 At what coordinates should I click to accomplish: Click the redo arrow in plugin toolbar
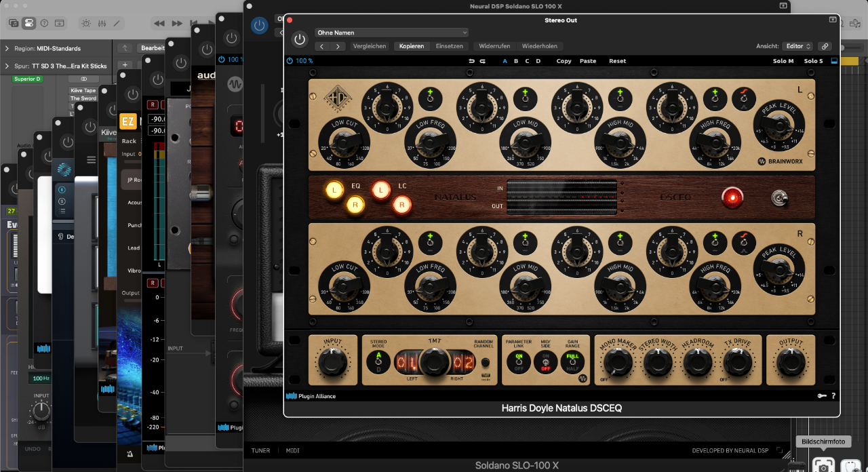[482, 61]
